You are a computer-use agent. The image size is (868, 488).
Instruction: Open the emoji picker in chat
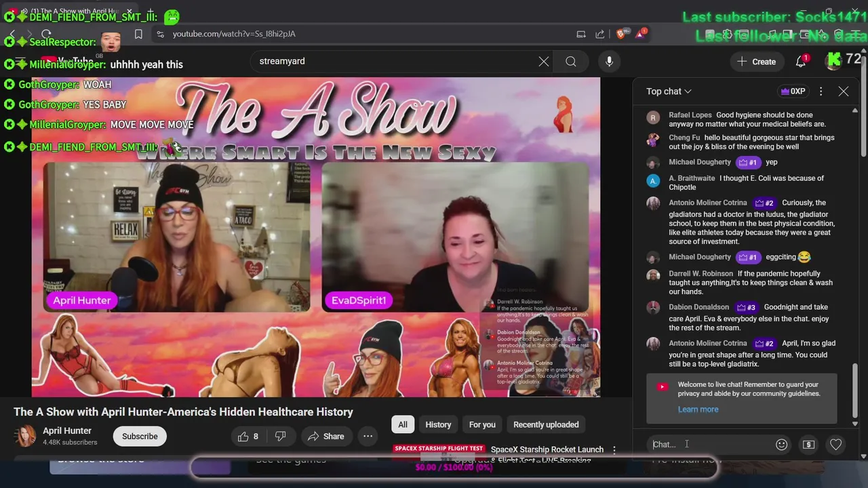(781, 445)
